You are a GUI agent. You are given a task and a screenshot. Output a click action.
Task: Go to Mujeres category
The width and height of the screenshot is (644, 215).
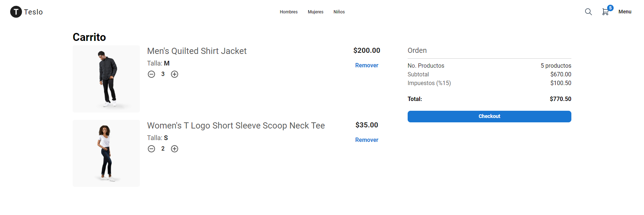[x=315, y=12]
